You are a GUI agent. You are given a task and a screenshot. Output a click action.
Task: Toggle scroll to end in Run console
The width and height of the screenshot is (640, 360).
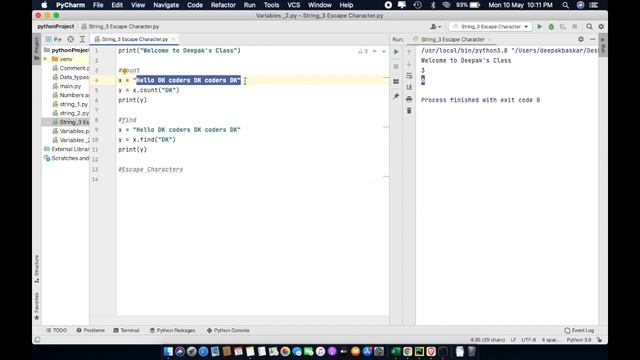[409, 87]
